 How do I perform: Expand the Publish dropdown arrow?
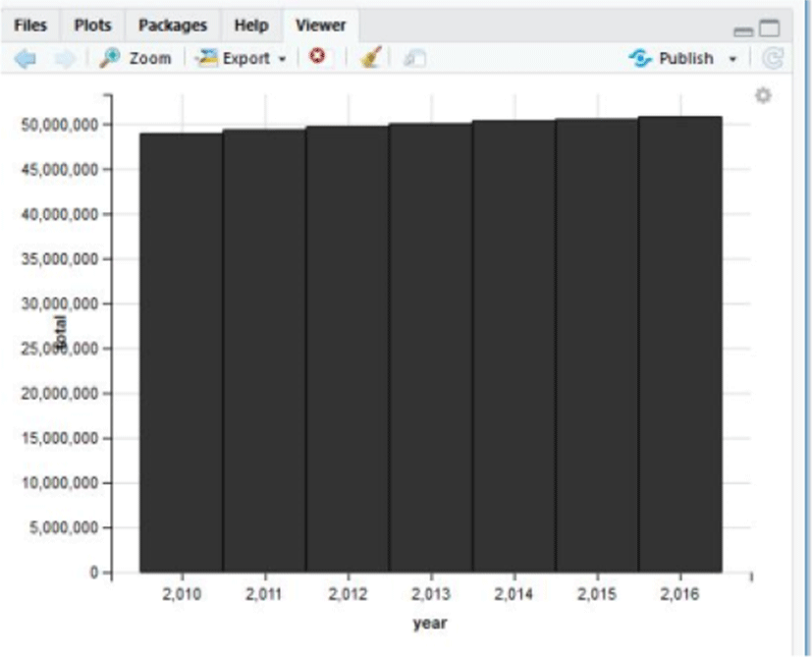[x=732, y=59]
